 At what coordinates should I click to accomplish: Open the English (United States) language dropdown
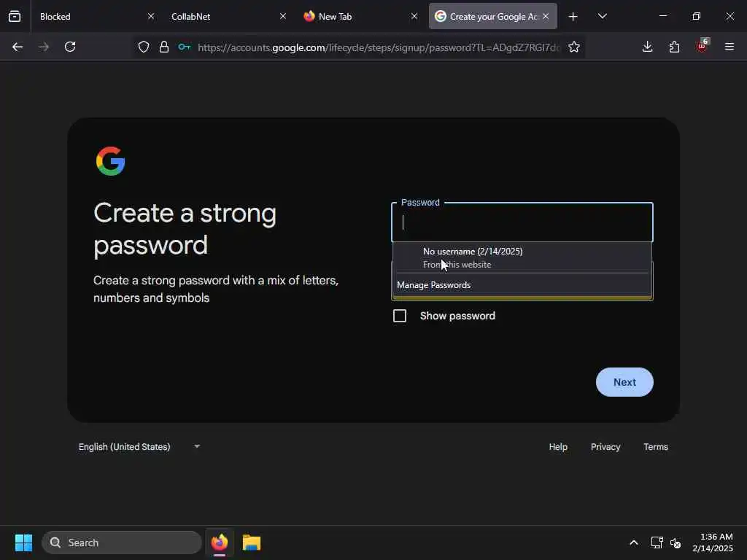click(139, 447)
